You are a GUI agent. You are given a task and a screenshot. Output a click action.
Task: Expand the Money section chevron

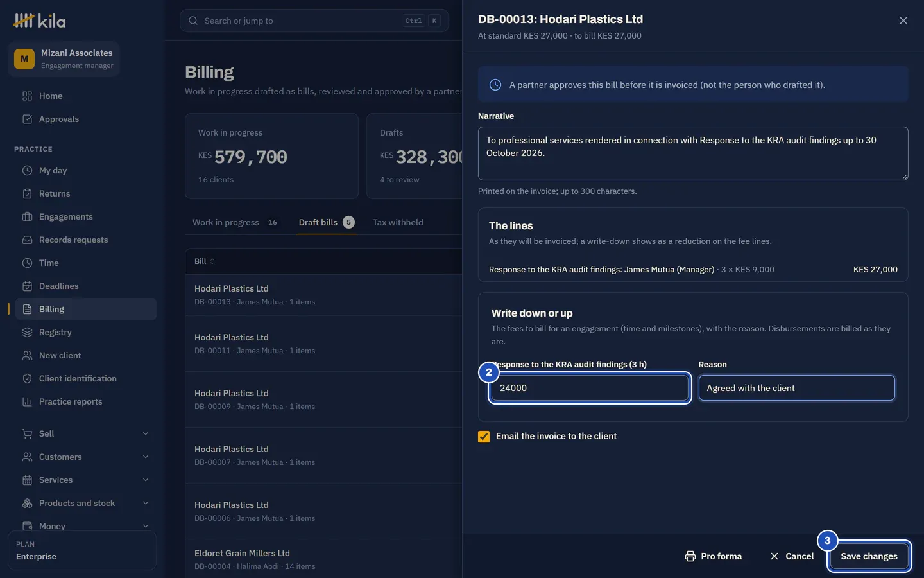coord(146,526)
